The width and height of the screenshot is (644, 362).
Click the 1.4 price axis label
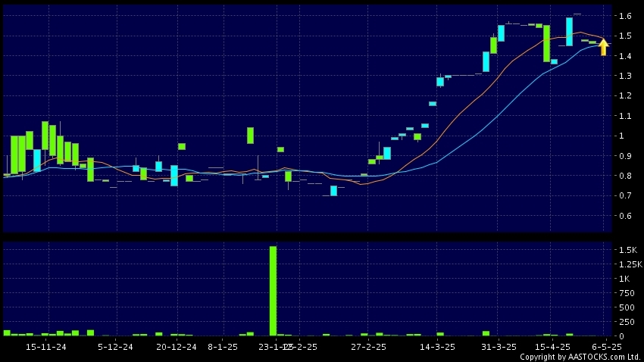point(625,56)
